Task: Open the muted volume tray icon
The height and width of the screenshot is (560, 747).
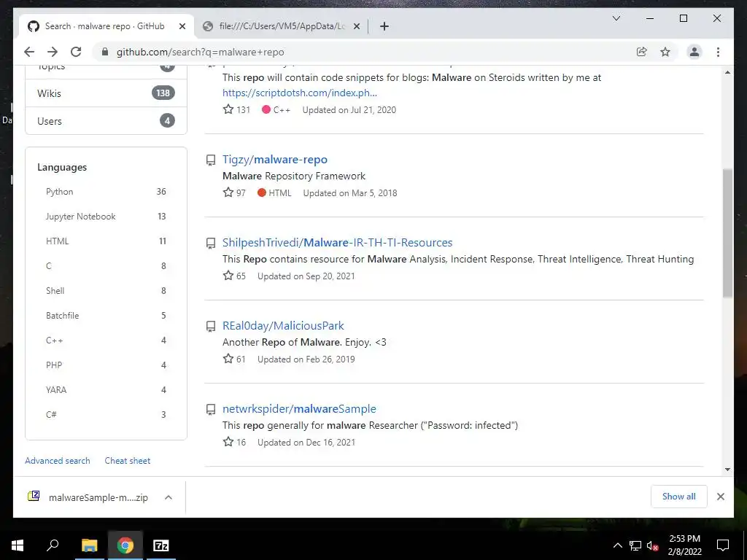Action: tap(652, 545)
